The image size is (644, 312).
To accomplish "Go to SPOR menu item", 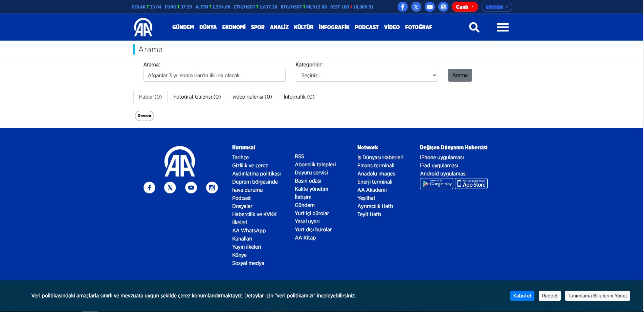I will point(258,27).
